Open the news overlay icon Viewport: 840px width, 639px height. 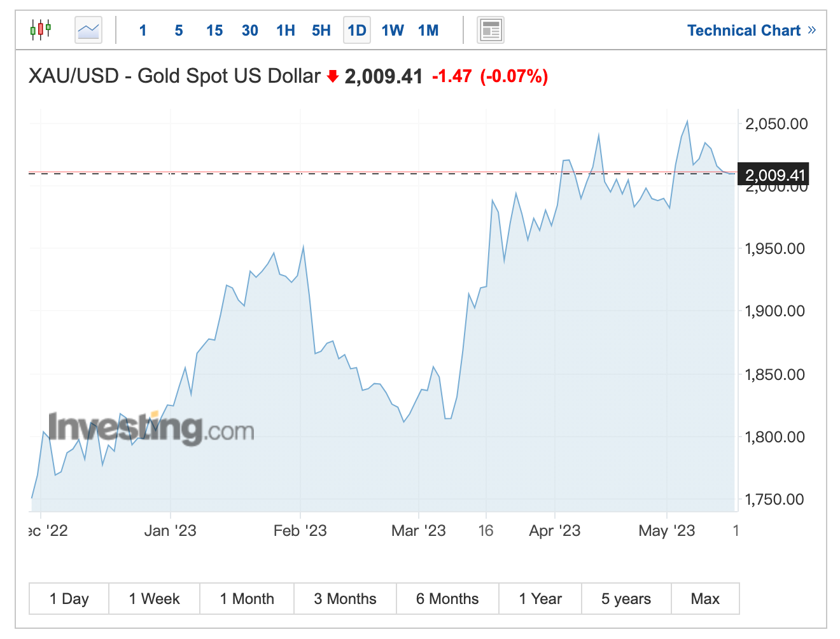tap(491, 30)
